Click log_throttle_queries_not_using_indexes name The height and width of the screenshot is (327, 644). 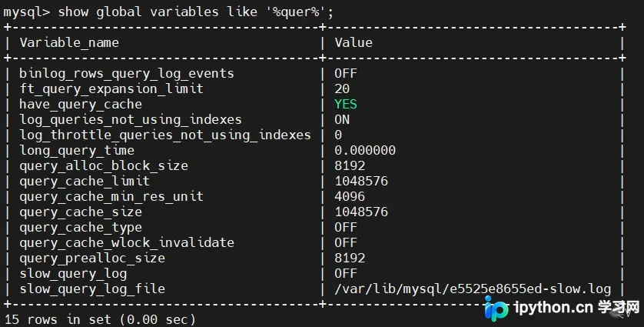pyautogui.click(x=165, y=135)
